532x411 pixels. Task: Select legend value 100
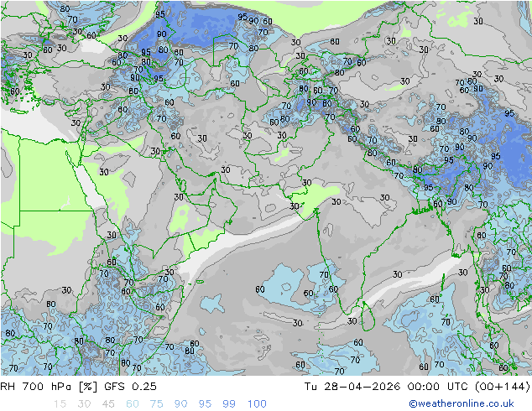click(x=257, y=403)
